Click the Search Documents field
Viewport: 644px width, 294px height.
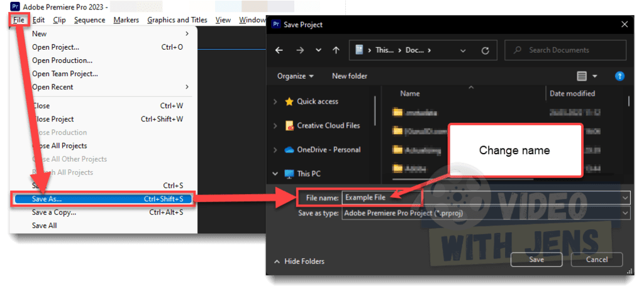tap(565, 50)
